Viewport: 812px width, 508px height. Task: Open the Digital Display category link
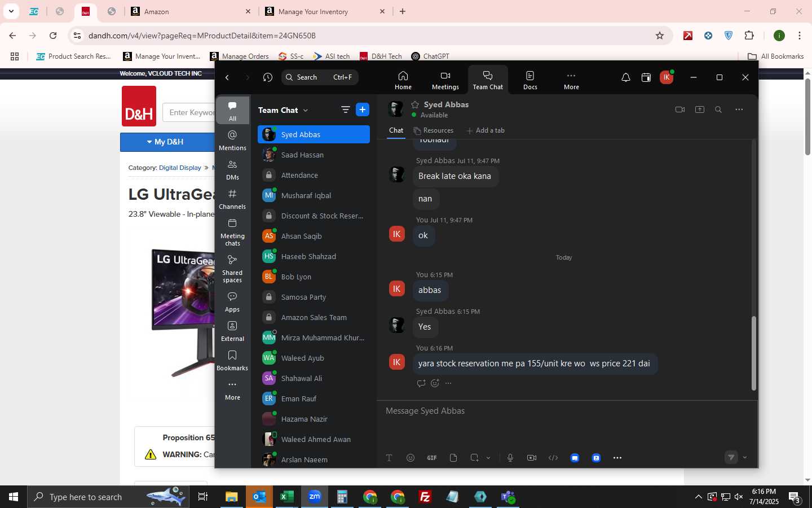[x=180, y=168]
